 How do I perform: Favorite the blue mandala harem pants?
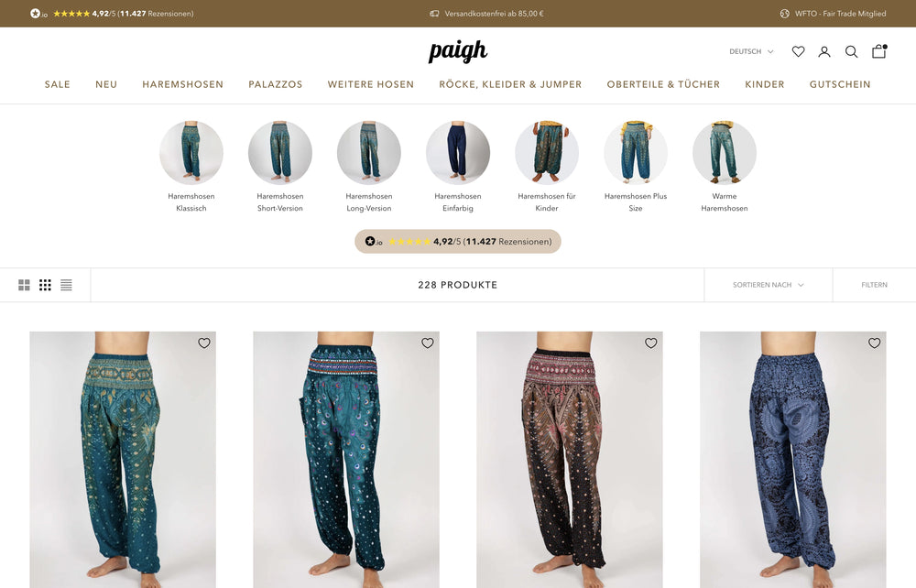click(874, 343)
